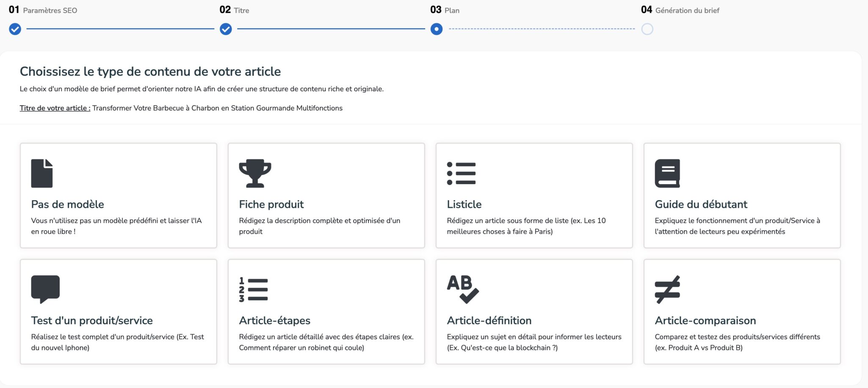Select the numbered list Article-étapes icon
Image resolution: width=868 pixels, height=388 pixels.
point(253,289)
